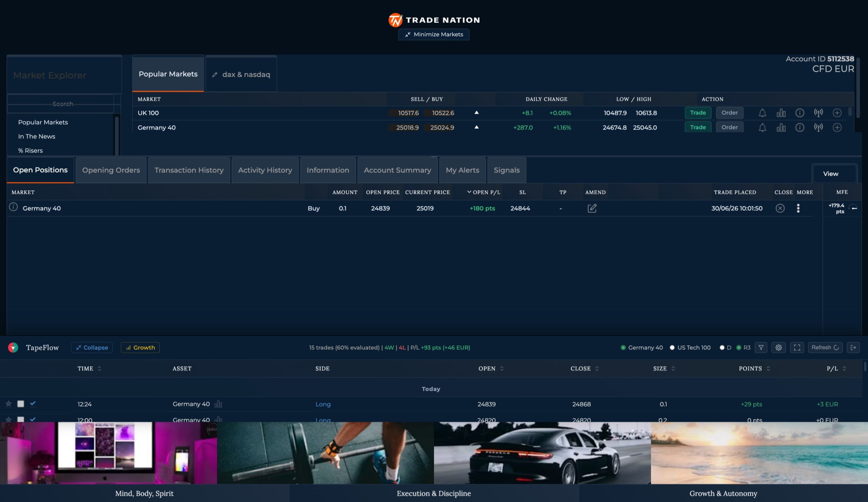Open signals broadcast icon for Germany 40
868x502 pixels.
pyautogui.click(x=818, y=127)
